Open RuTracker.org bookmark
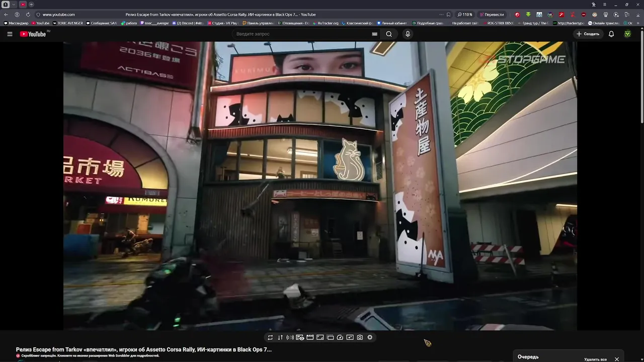The image size is (644, 362). 326,23
